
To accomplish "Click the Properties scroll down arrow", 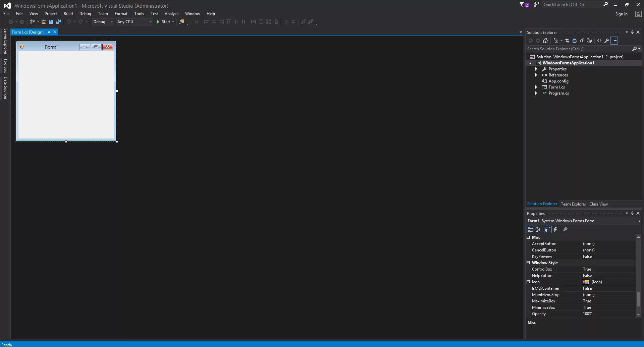I will [x=638, y=315].
